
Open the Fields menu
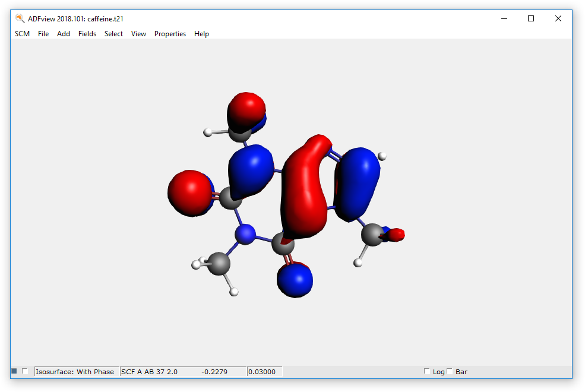[87, 34]
